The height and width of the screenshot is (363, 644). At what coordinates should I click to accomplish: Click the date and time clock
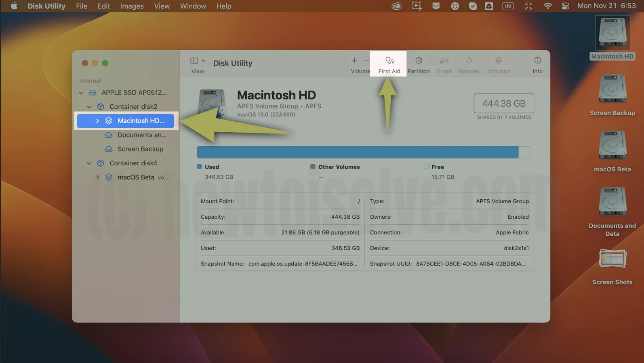(x=606, y=6)
